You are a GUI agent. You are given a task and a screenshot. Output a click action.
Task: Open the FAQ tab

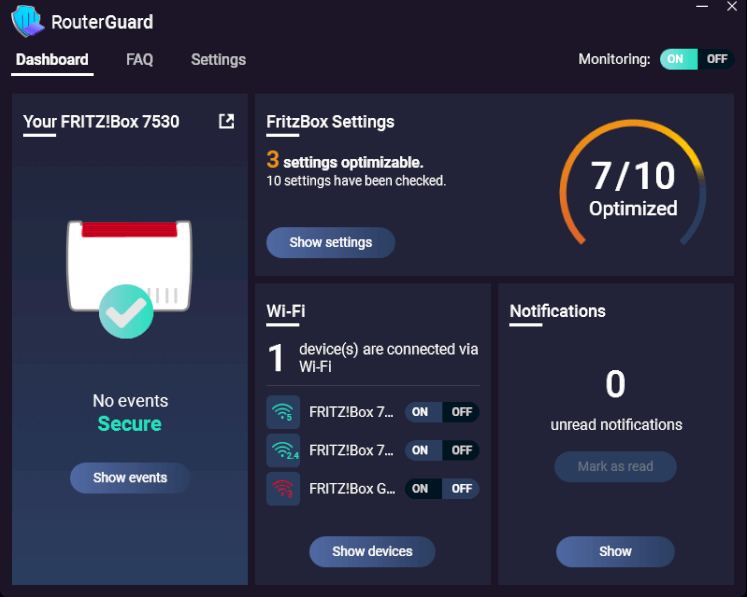coord(140,60)
